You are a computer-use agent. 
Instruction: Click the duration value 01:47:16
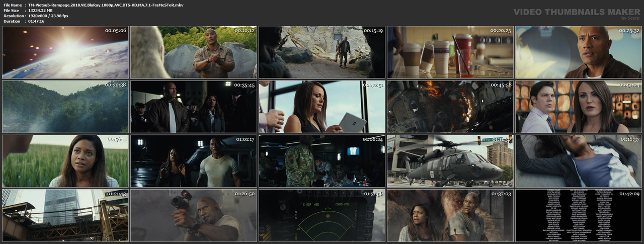click(x=37, y=21)
